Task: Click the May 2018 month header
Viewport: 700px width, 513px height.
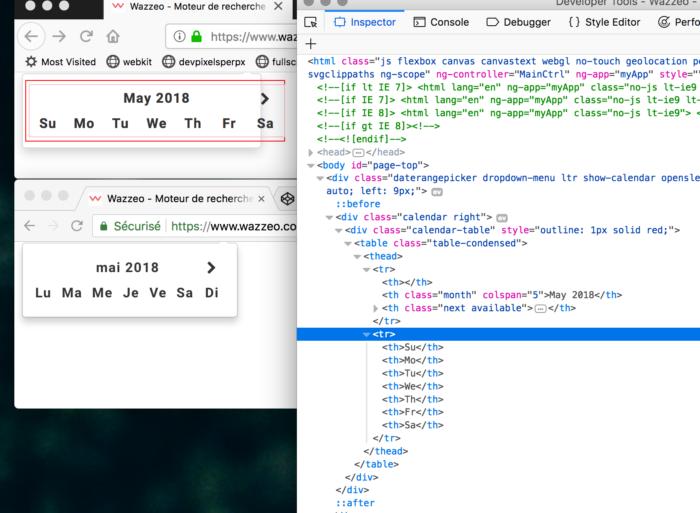Action: pyautogui.click(x=156, y=98)
